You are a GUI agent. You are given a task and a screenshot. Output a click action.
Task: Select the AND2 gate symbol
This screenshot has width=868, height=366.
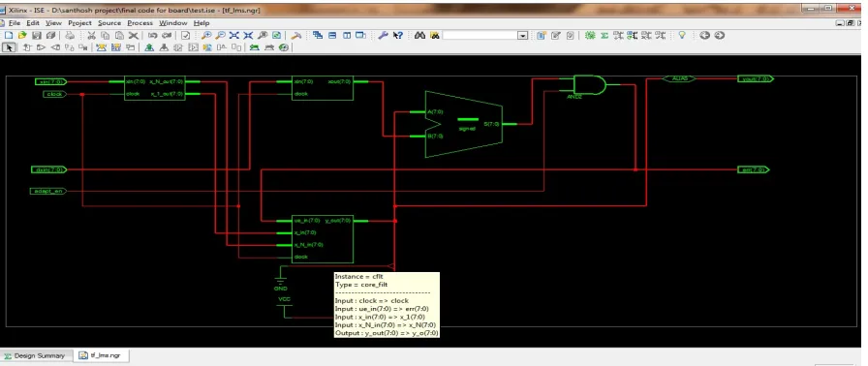(590, 85)
